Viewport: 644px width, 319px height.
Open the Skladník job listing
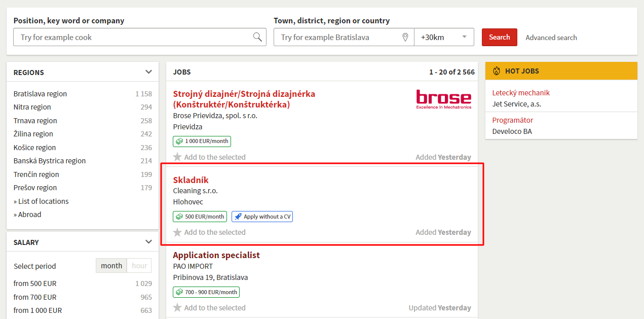pos(191,180)
